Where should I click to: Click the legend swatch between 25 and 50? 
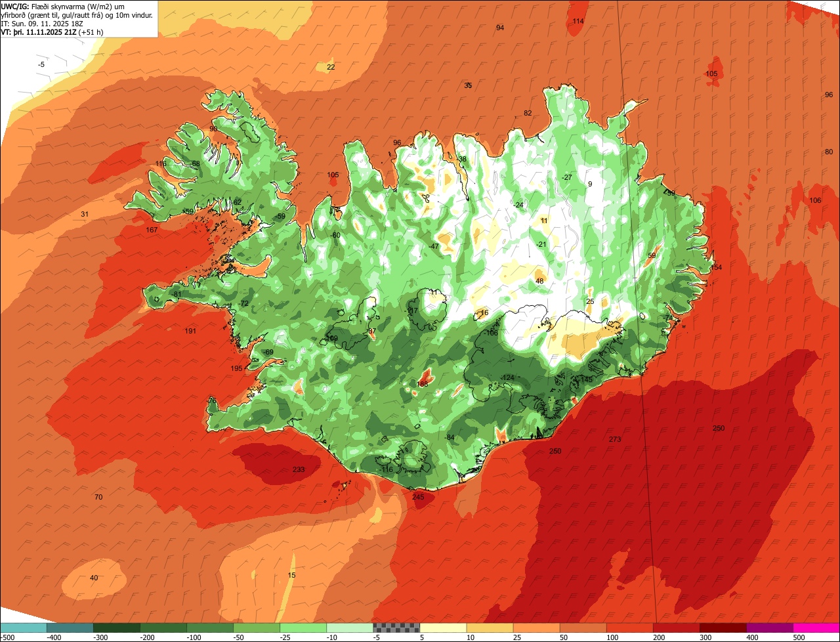click(x=537, y=627)
